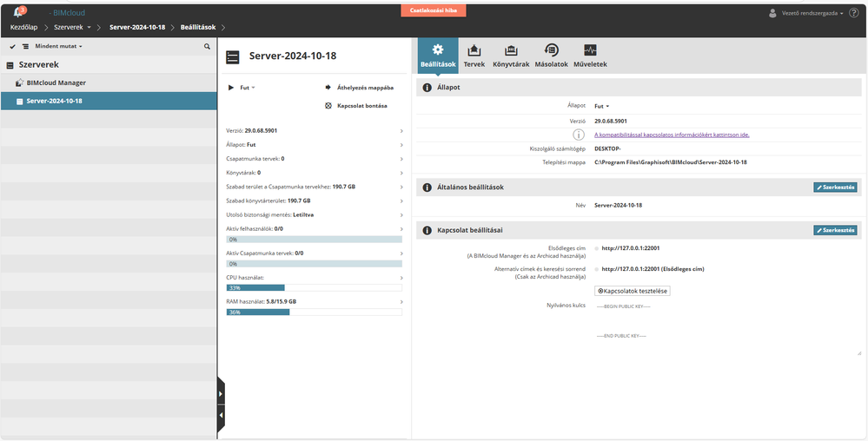Screen dimensions: 868x441
Task: Click inside the Nyilvános kulcs text area
Action: 727,327
